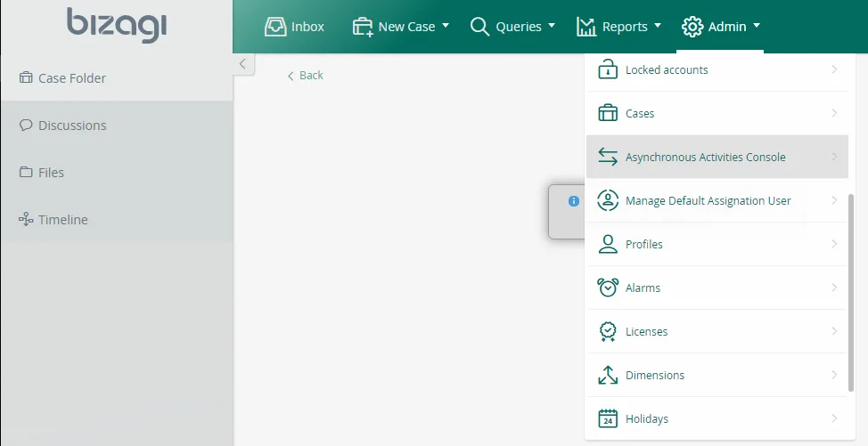The width and height of the screenshot is (868, 446).
Task: Select Cases in the Admin menu
Action: coord(717,113)
